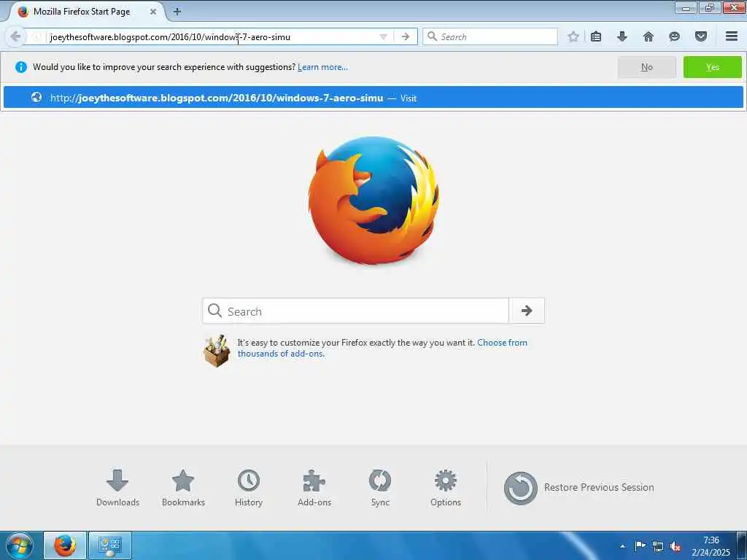Open the Windows Start orb
Screen dimensions: 747x560
[x=20, y=545]
